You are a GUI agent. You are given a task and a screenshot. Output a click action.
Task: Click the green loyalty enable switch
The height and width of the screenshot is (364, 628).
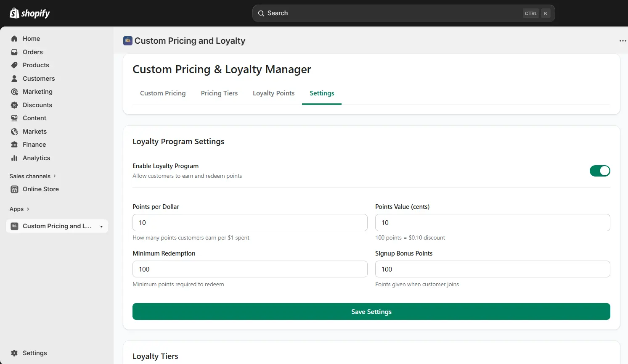coord(600,171)
